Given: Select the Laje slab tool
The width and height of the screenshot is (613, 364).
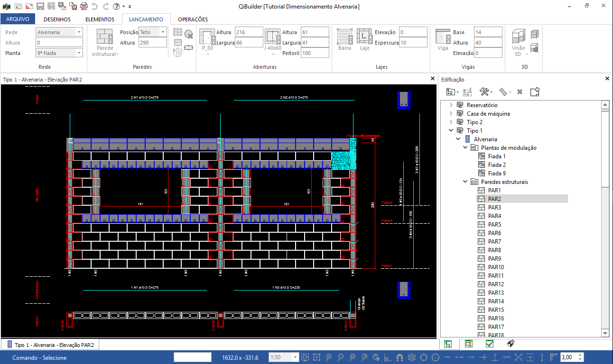Looking at the screenshot, I should 364,39.
